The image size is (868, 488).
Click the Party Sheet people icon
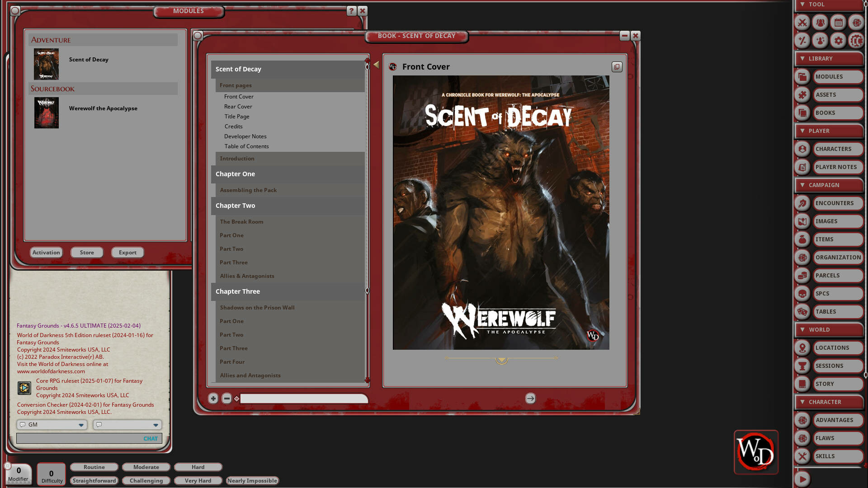(820, 23)
